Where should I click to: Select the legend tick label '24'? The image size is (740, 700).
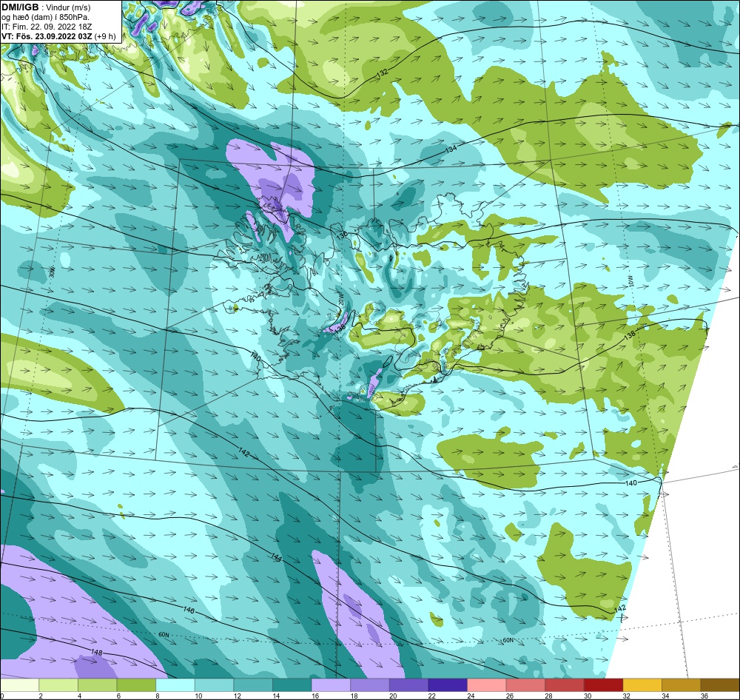471,696
